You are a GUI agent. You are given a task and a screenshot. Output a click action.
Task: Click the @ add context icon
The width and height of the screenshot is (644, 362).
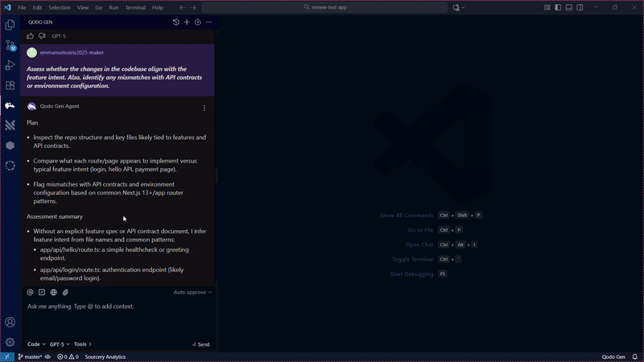31,292
